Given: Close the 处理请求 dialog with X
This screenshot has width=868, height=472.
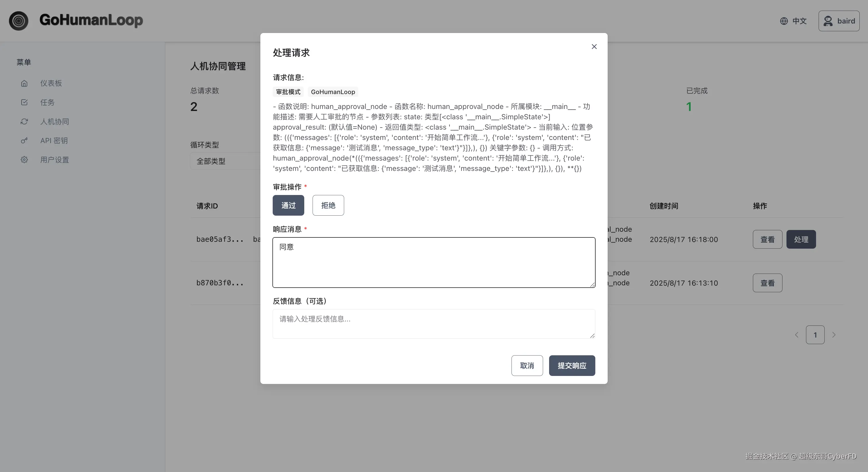Looking at the screenshot, I should point(594,47).
